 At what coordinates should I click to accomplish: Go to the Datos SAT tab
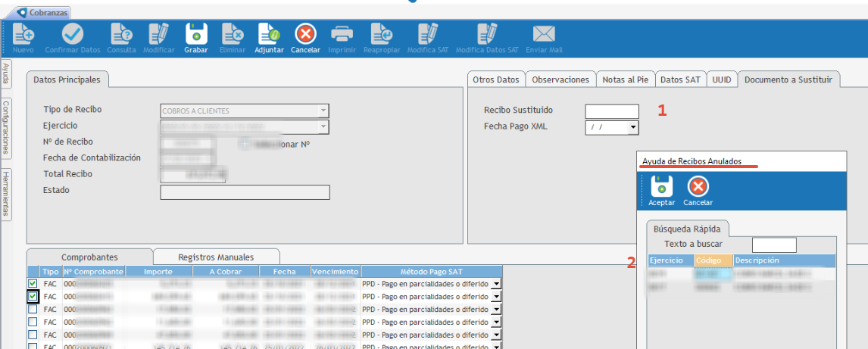point(680,79)
